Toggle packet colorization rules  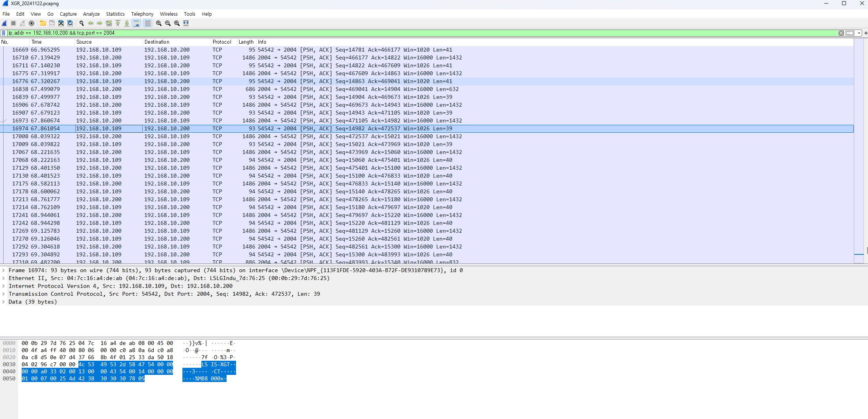tap(147, 23)
